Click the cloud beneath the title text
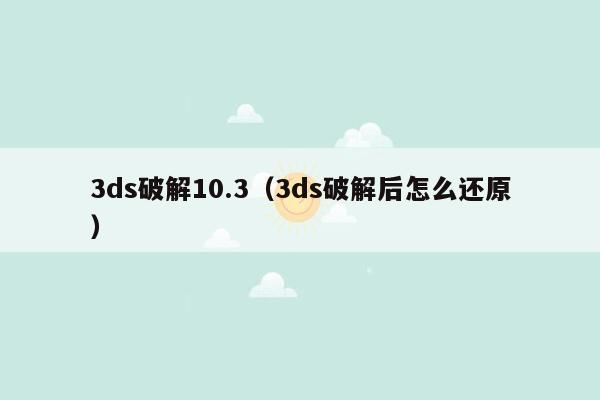This screenshot has height=400, width=600. pos(222,238)
